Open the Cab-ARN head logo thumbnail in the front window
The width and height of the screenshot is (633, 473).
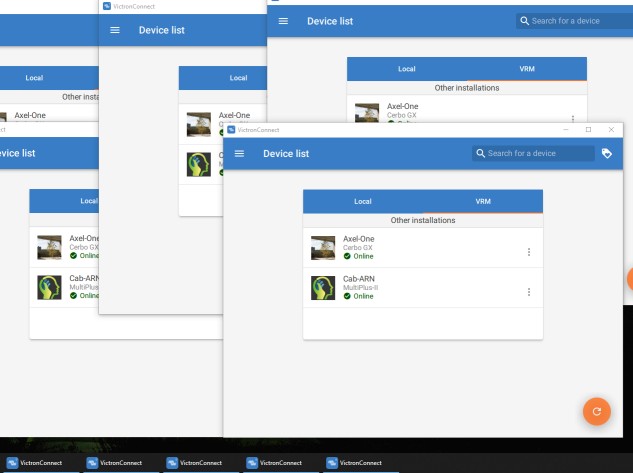(323, 288)
